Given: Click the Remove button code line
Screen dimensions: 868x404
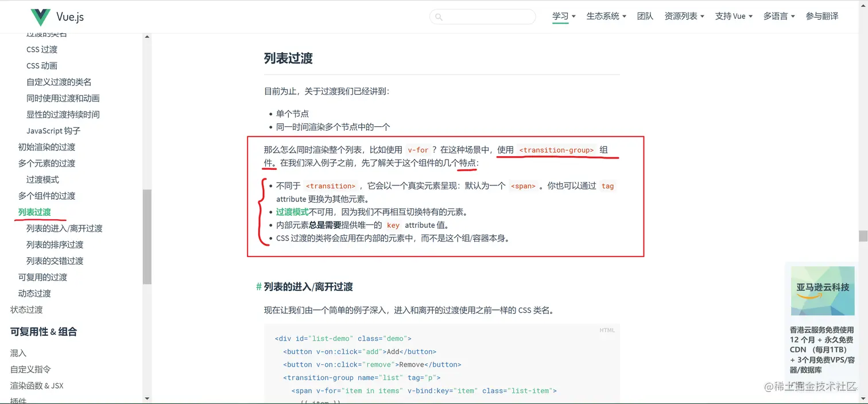Looking at the screenshot, I should click(x=372, y=364).
